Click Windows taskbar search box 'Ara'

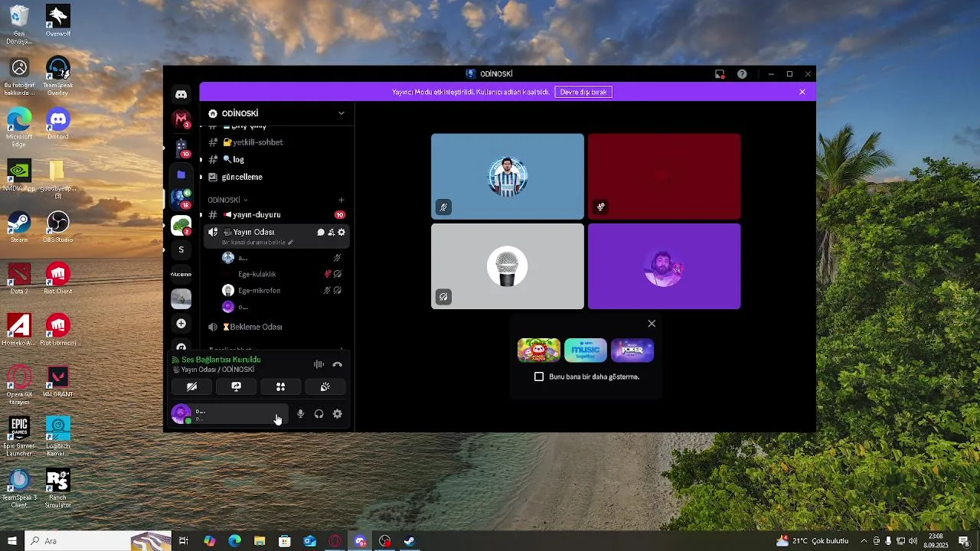coord(98,541)
